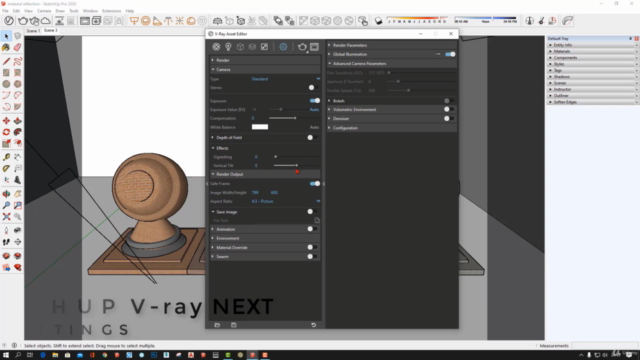Select the Paint Bucket tool
The height and width of the screenshot is (360, 640).
pos(6,48)
